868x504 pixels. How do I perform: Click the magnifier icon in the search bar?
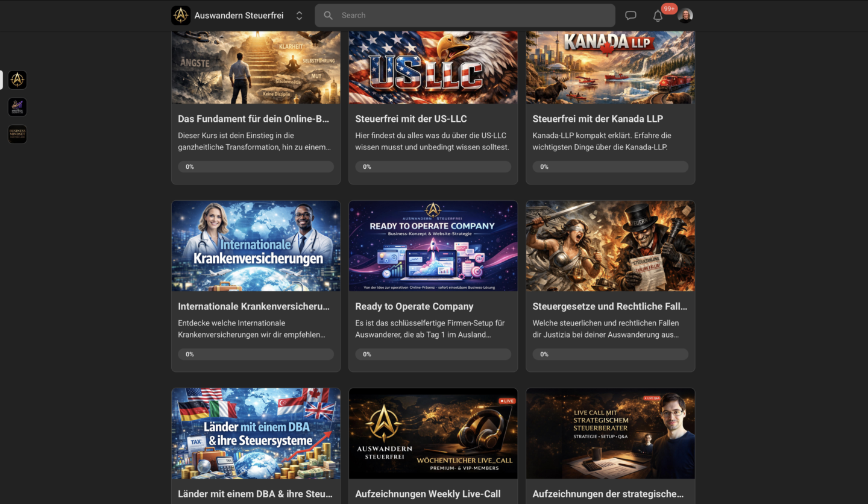tap(328, 16)
